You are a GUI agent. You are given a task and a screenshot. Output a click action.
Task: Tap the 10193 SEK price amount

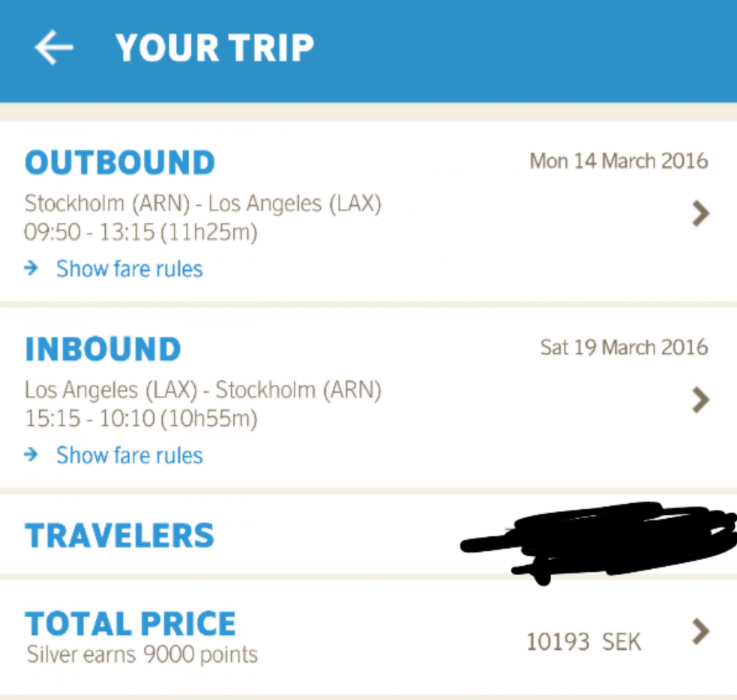point(584,641)
